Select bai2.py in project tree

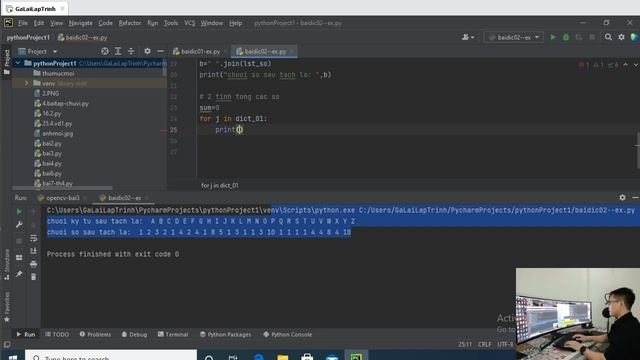51,144
